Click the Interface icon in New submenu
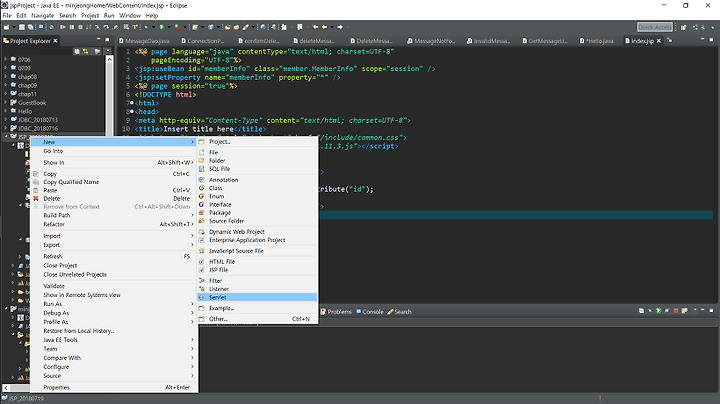Image resolution: width=720 pixels, height=404 pixels. pyautogui.click(x=202, y=204)
